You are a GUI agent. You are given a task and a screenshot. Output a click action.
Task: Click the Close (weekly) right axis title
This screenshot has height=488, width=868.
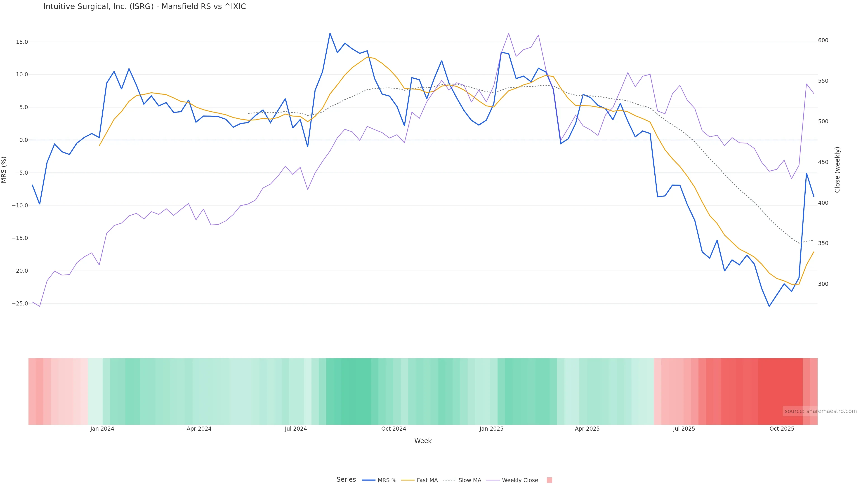pos(837,170)
